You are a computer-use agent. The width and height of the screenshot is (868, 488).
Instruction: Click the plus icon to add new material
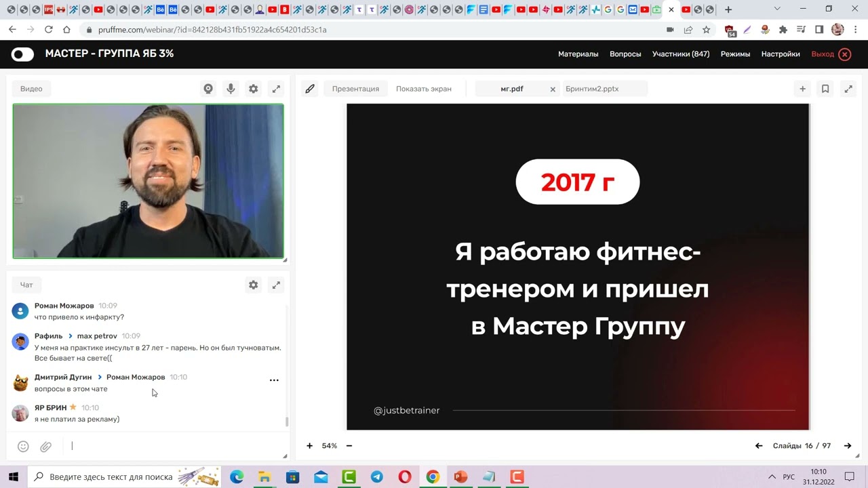(x=802, y=88)
